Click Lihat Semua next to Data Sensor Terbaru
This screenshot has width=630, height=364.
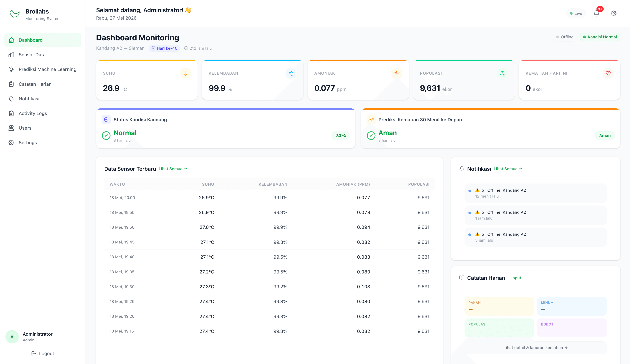[173, 169]
